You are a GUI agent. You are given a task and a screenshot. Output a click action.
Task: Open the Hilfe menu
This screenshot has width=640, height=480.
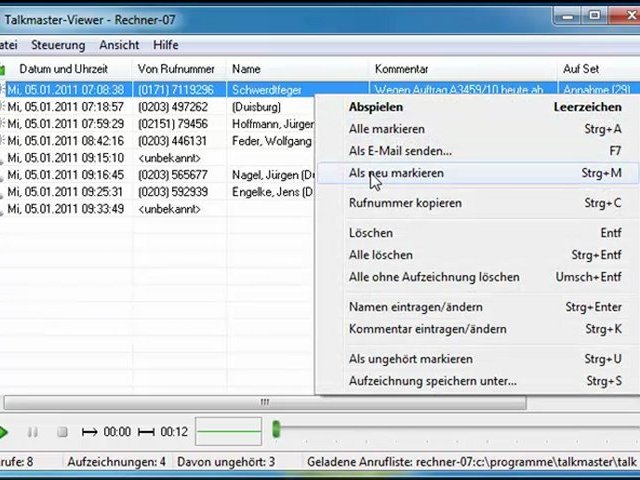click(x=166, y=45)
